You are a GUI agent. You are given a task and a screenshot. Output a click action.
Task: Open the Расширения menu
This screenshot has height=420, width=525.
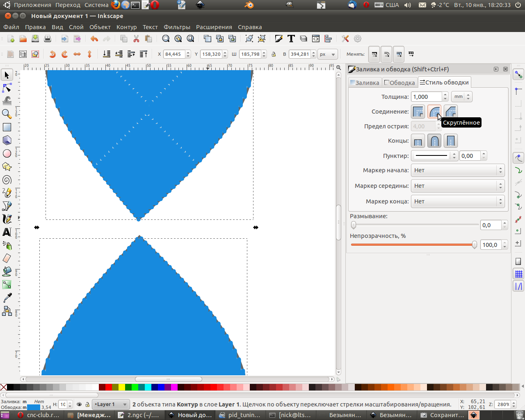click(x=214, y=27)
